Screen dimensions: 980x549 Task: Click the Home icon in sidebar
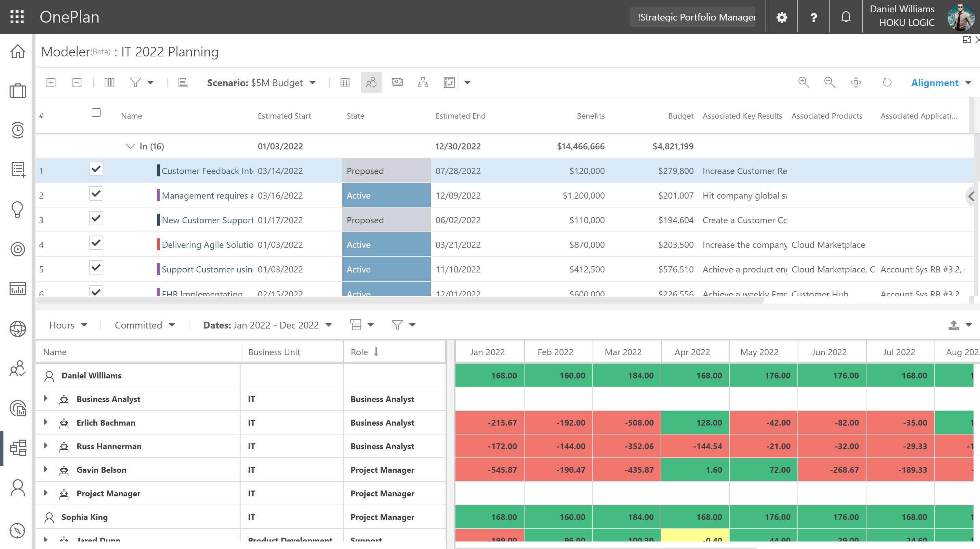(17, 51)
